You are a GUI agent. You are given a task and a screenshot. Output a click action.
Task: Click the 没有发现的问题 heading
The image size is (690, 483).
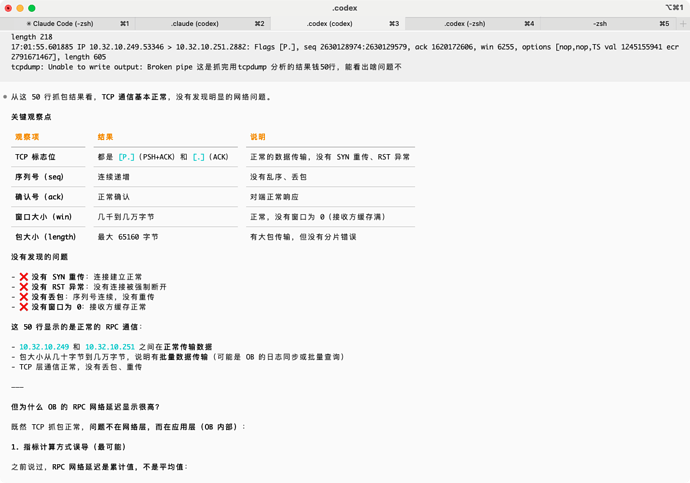[40, 257]
